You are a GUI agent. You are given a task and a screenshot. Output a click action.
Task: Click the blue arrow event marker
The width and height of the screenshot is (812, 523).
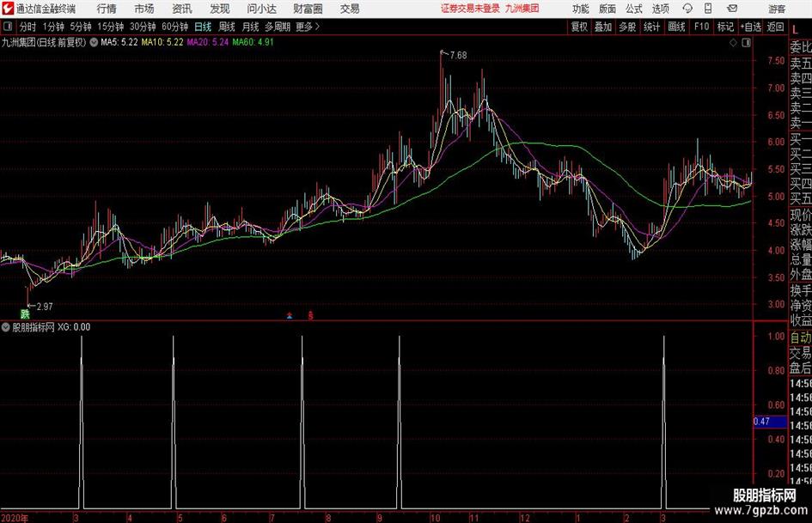[290, 315]
